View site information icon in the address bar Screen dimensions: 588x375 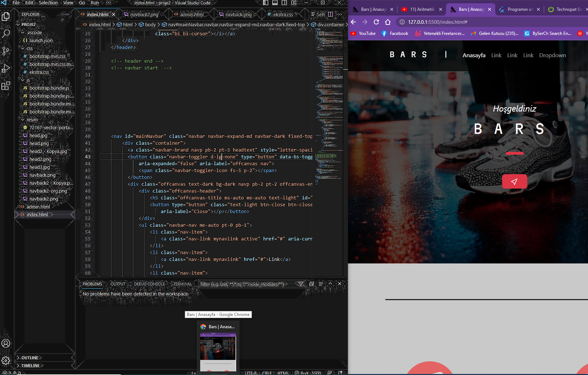[402, 22]
